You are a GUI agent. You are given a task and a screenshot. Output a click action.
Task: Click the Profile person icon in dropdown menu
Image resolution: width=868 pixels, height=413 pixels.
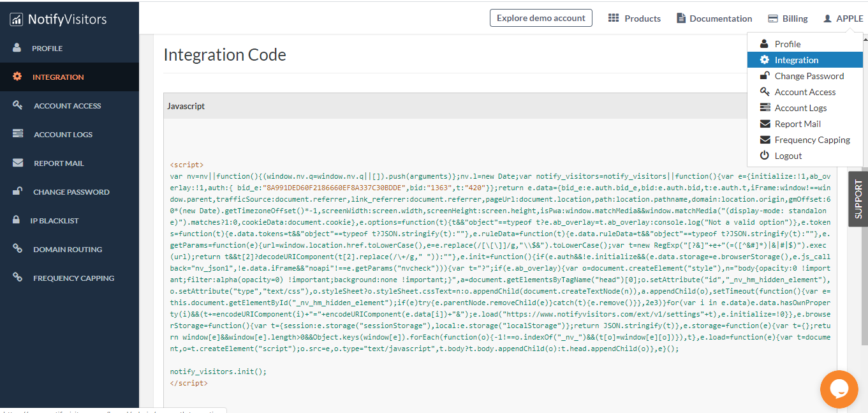[764, 43]
